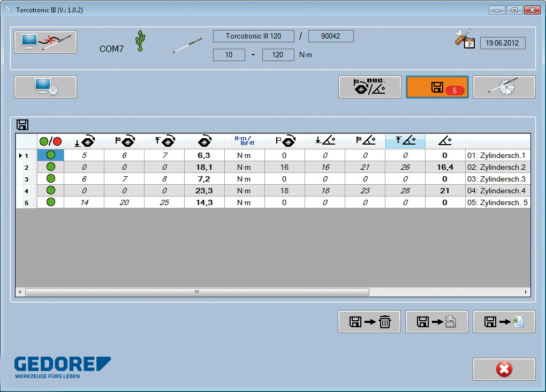Click the PC-to-wrench disconnect connection icon button
This screenshot has width=546, height=392.
point(45,42)
